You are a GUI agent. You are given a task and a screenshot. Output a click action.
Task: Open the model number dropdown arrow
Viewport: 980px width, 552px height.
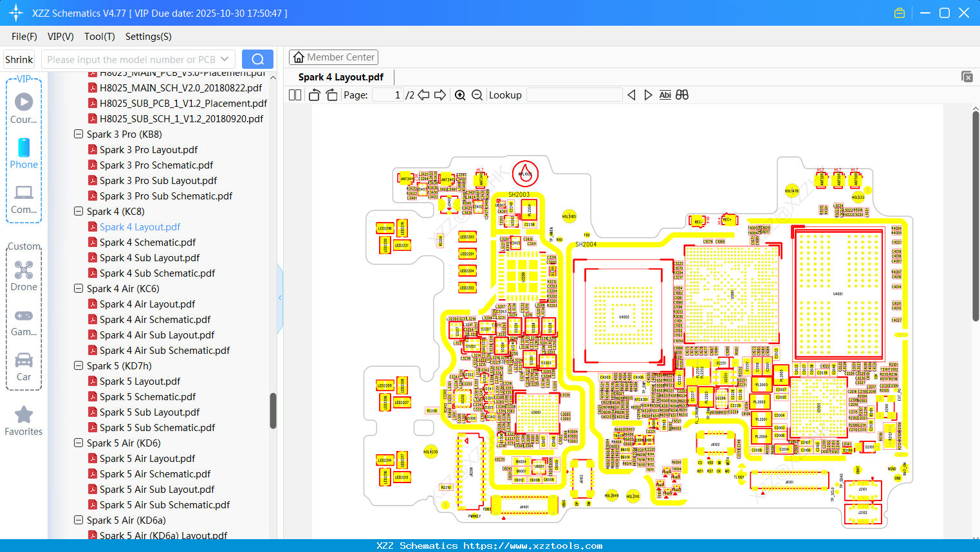tap(225, 59)
